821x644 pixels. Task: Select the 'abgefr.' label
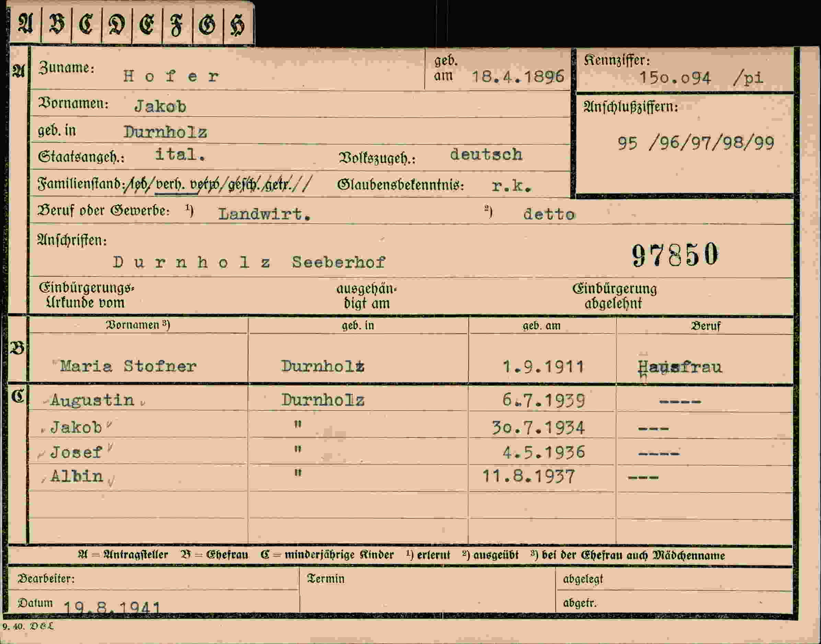(580, 603)
